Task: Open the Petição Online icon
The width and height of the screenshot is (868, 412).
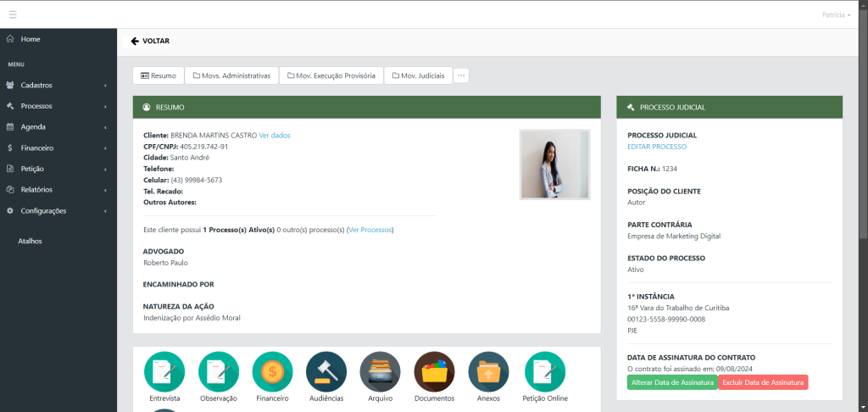Action: (545, 371)
